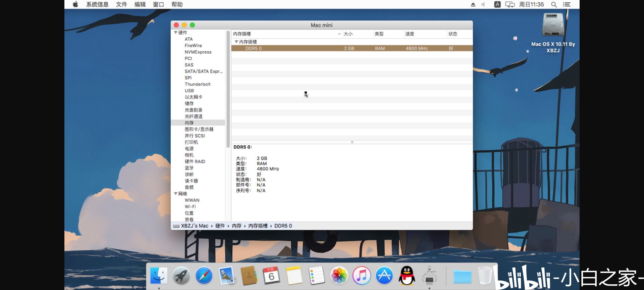This screenshot has width=644, height=290.
Task: Select NVMExpress in sidebar
Action: pyautogui.click(x=198, y=52)
